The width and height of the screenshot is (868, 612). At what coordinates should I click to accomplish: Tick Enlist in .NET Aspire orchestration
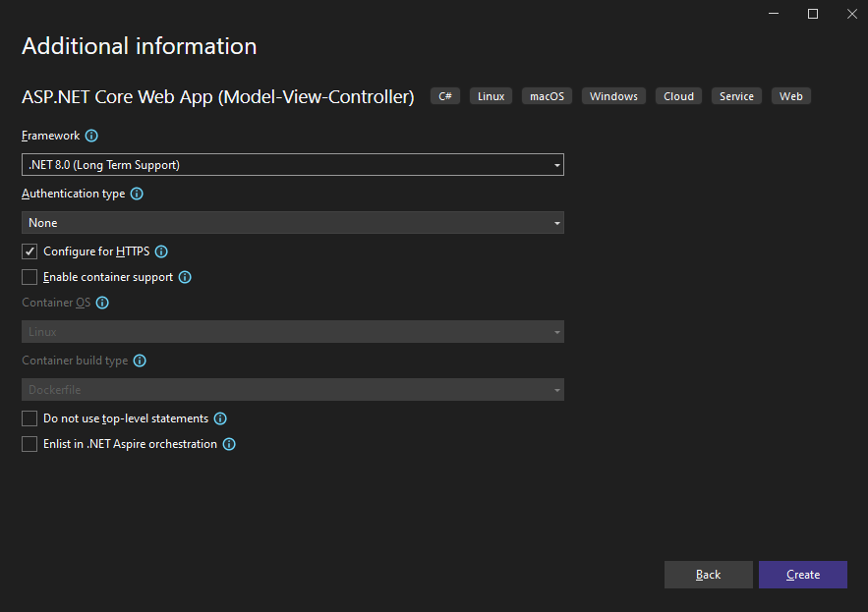coord(29,444)
